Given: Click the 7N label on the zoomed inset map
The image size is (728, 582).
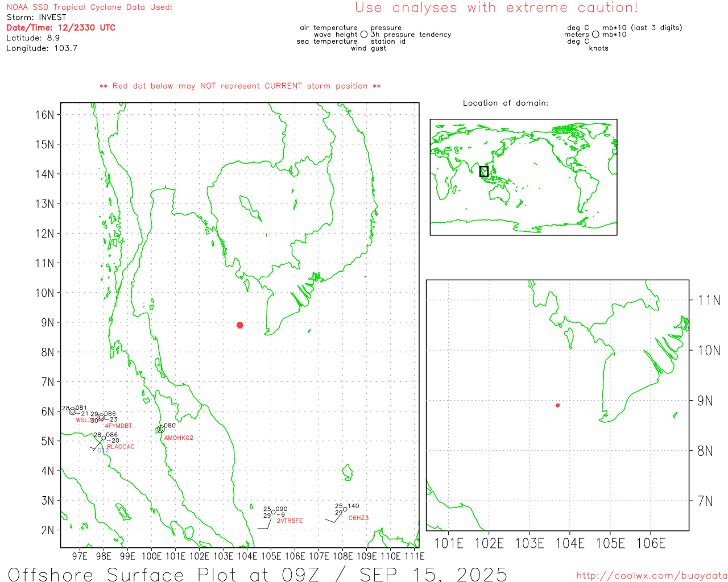Looking at the screenshot, I should 705,501.
